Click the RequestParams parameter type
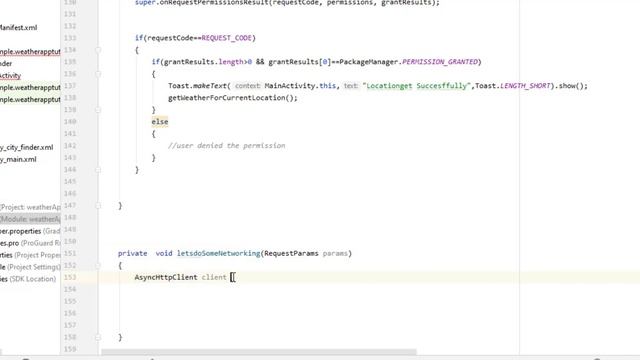 (291, 253)
